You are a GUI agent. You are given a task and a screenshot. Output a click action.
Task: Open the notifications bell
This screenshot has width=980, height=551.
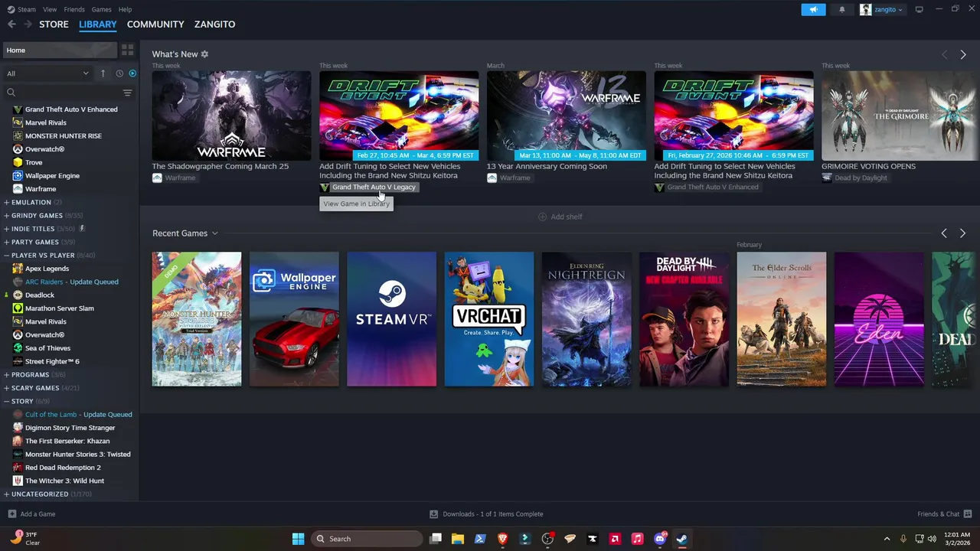click(842, 9)
